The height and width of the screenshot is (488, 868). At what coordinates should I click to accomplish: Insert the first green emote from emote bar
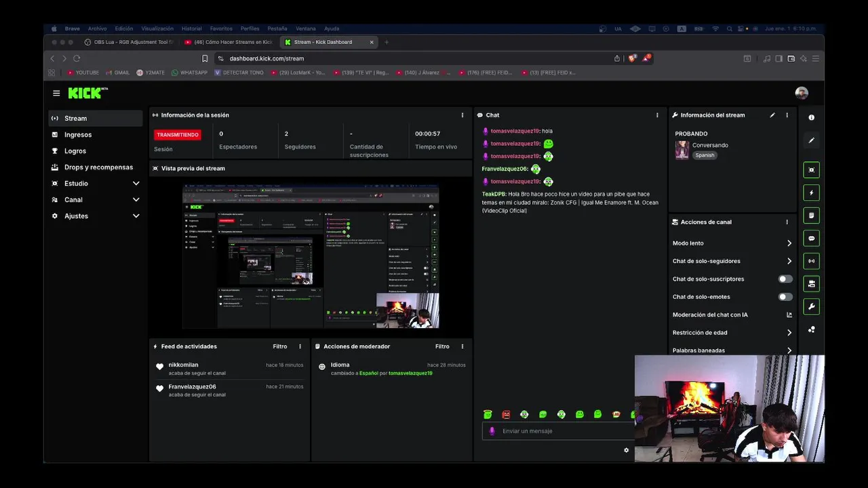488,414
